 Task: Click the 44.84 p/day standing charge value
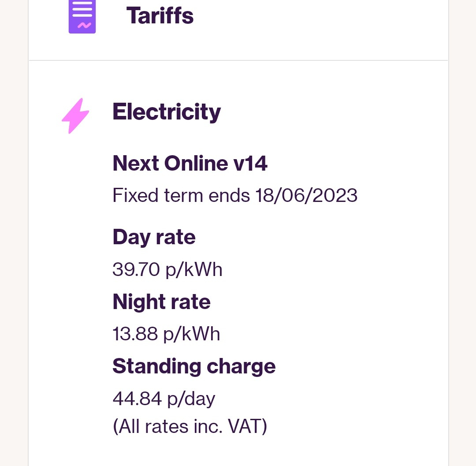pos(164,399)
